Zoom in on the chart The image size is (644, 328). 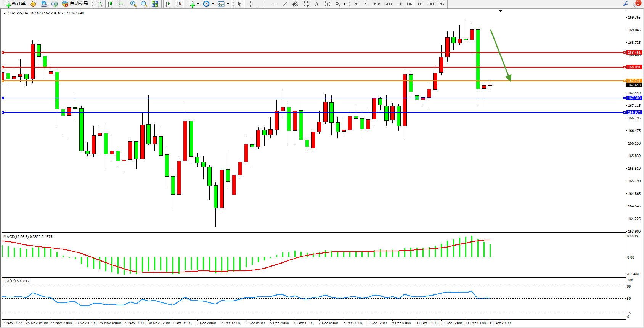[133, 4]
